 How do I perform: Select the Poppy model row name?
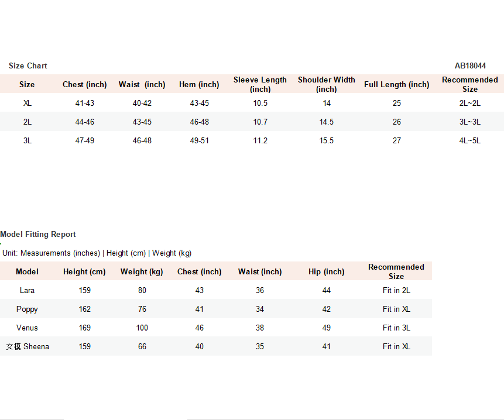(27, 309)
